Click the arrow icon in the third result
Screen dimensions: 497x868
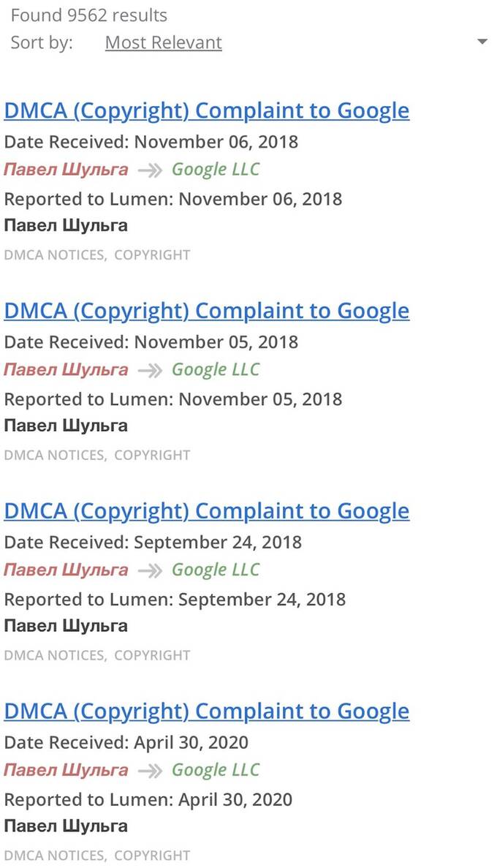[149, 570]
